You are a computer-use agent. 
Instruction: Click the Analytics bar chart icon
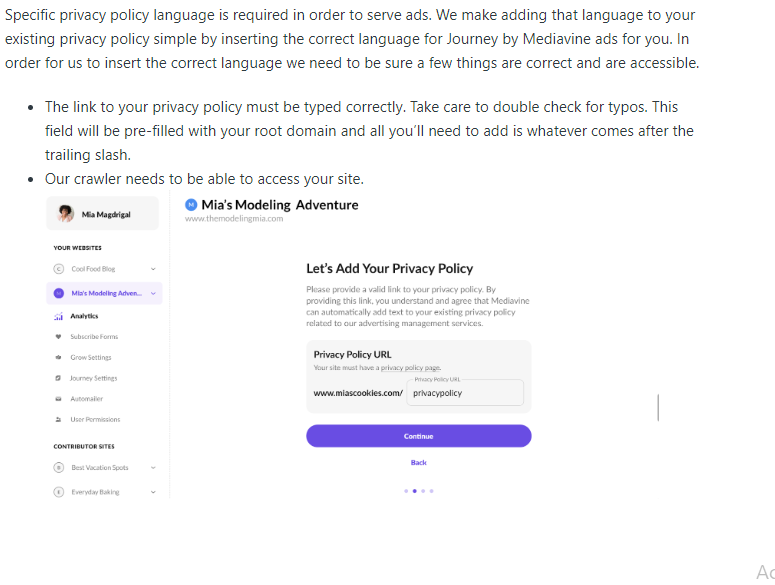(58, 316)
